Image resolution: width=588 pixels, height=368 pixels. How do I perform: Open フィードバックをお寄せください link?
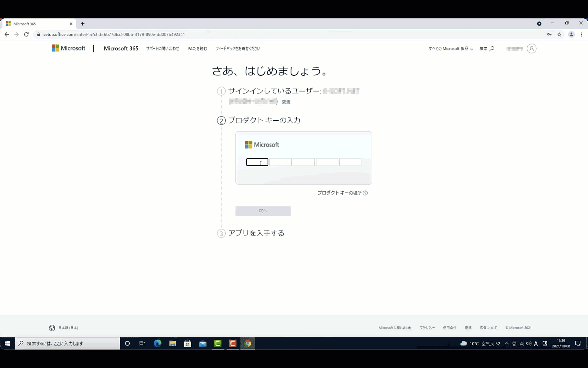(x=238, y=49)
